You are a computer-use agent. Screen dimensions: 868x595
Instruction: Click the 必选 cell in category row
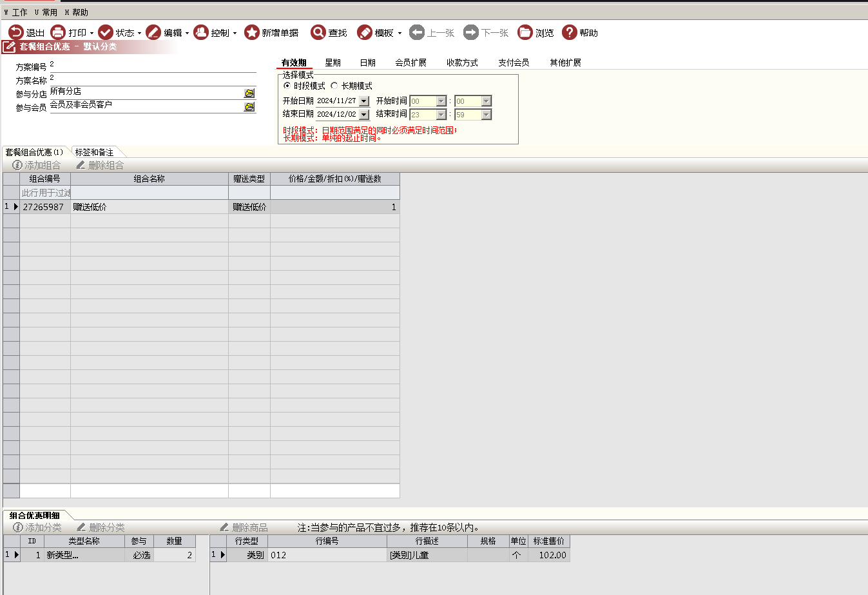click(139, 555)
